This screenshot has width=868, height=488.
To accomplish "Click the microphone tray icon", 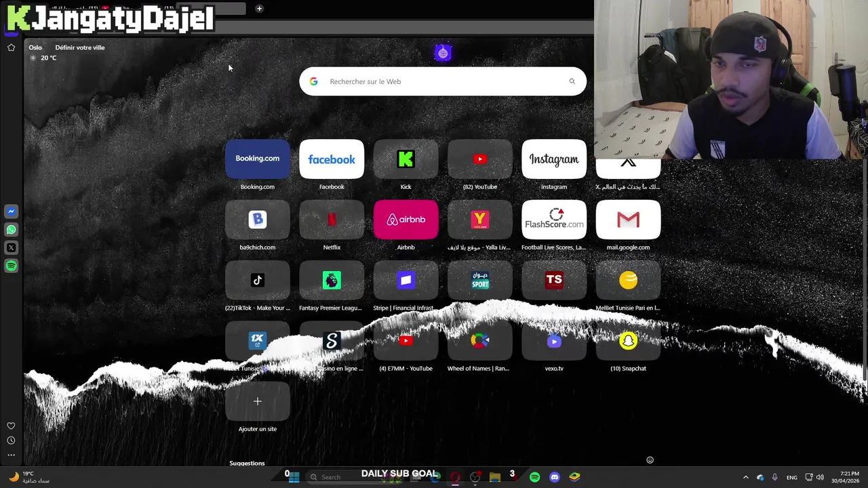I will (774, 477).
